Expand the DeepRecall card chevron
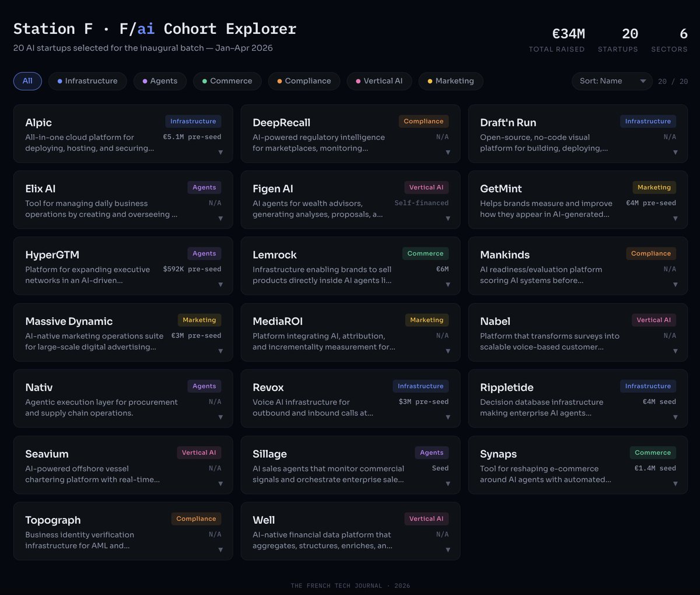700x595 pixels. (x=448, y=152)
